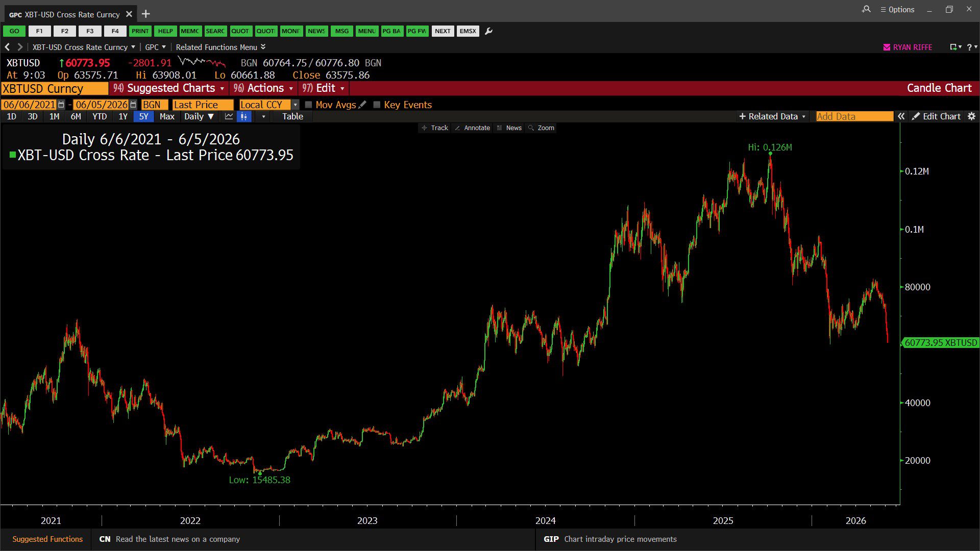This screenshot has height=551, width=980.
Task: Enable the Mov Avgs checkbox
Action: coord(308,105)
